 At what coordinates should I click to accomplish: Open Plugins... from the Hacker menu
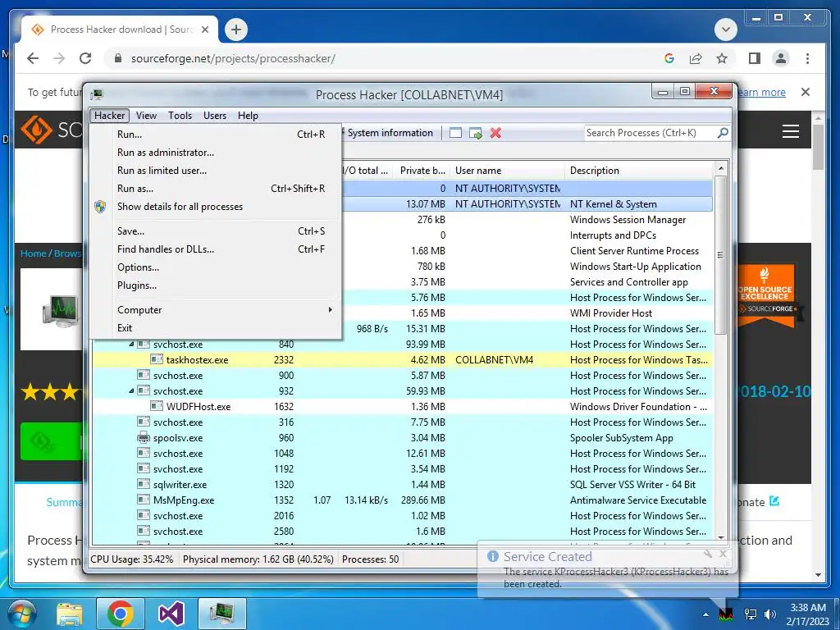(217, 285)
